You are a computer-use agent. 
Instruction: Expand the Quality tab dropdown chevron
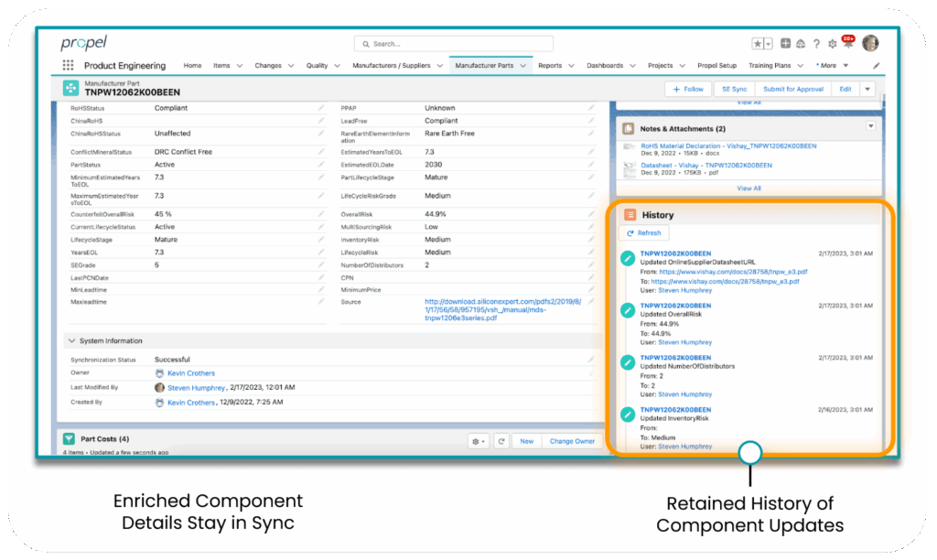click(337, 66)
